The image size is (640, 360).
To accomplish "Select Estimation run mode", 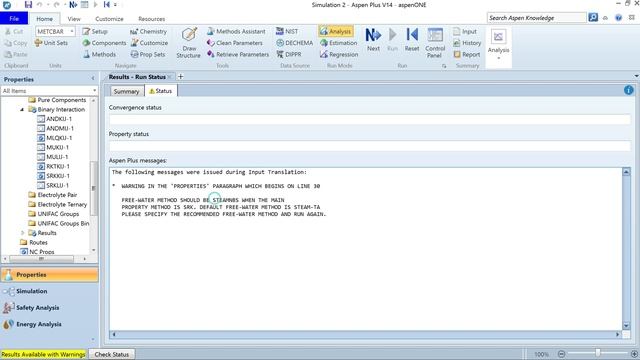I will (338, 43).
